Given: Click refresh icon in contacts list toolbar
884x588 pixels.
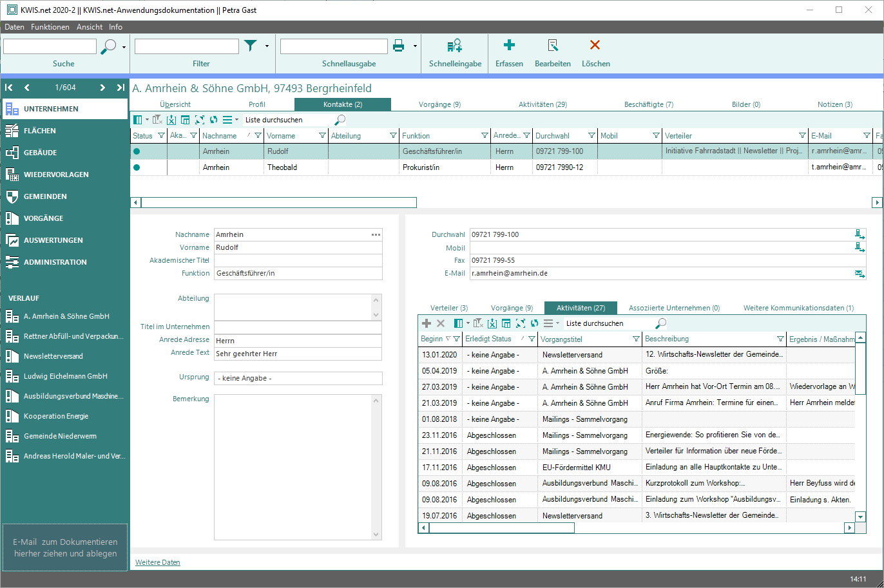Looking at the screenshot, I should tap(213, 120).
